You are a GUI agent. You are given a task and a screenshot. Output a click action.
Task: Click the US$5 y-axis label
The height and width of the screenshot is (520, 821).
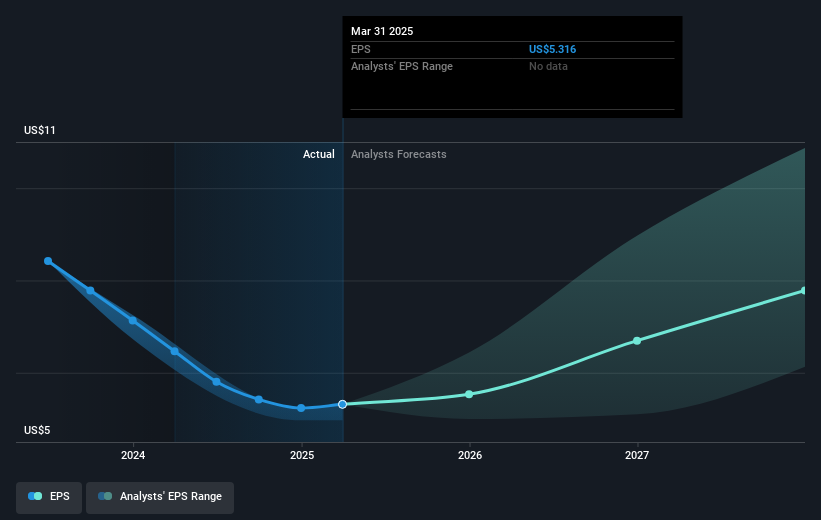point(37,430)
